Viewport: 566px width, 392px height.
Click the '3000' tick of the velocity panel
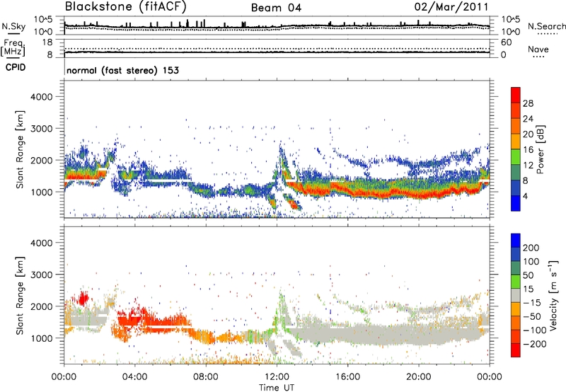[41, 275]
